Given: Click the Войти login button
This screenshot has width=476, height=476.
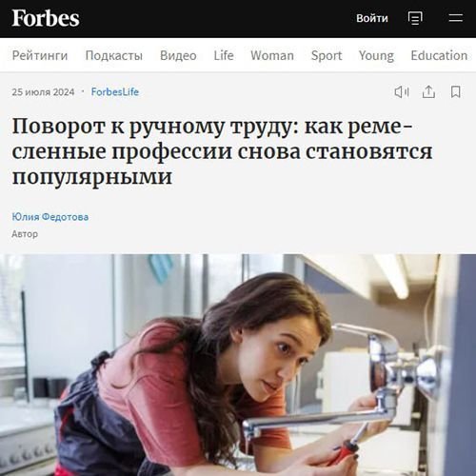Looking at the screenshot, I should (372, 18).
